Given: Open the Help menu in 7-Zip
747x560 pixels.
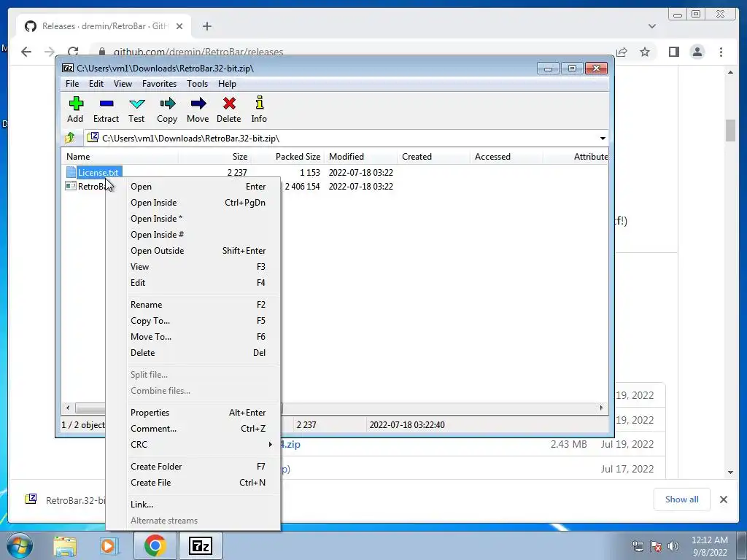Looking at the screenshot, I should [228, 84].
